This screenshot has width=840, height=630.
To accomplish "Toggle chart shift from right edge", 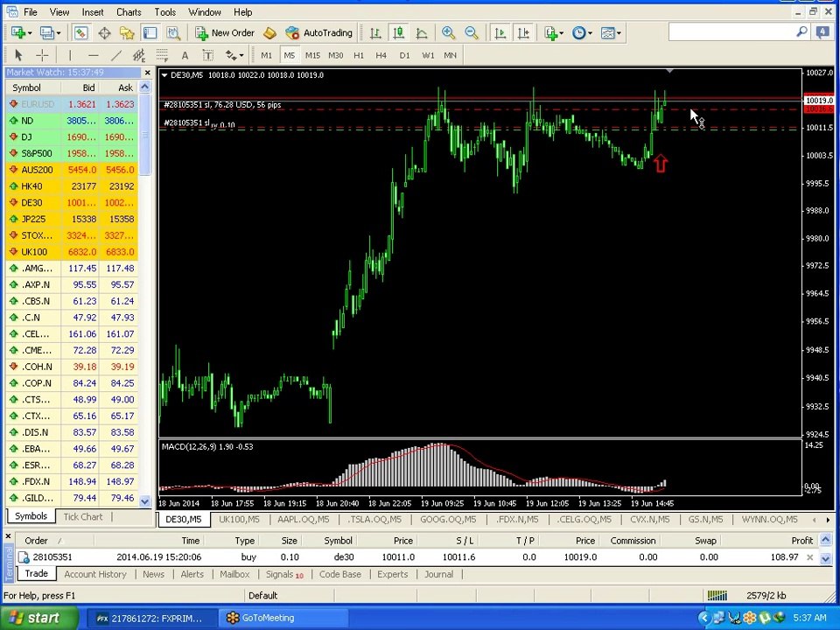I will point(523,32).
